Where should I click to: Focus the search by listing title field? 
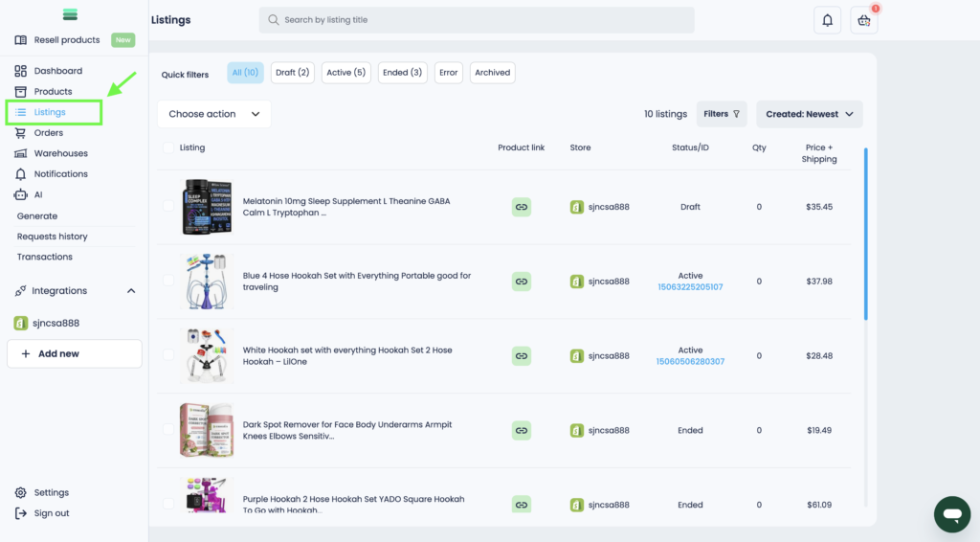477,20
